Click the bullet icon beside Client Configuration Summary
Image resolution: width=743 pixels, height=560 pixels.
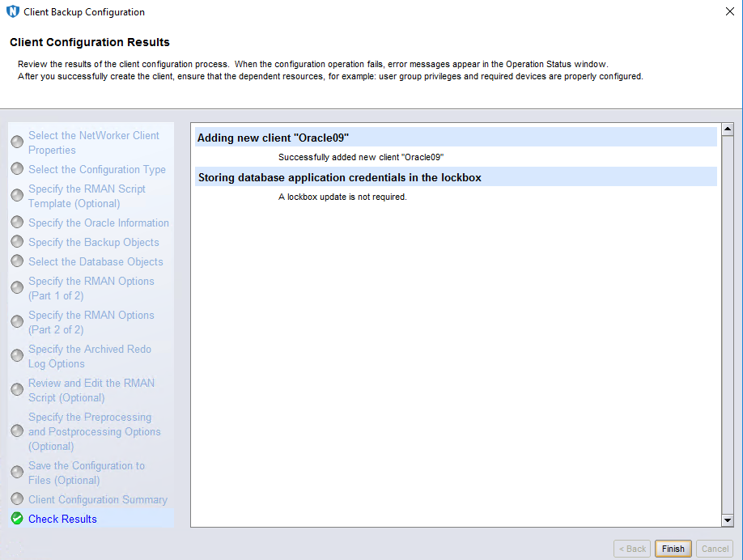[17, 499]
